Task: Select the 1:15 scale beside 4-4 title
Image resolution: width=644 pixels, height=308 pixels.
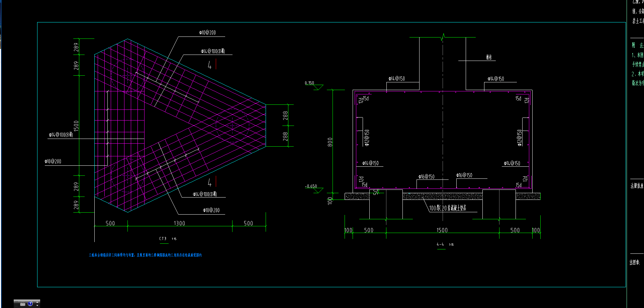Action: tap(451, 245)
